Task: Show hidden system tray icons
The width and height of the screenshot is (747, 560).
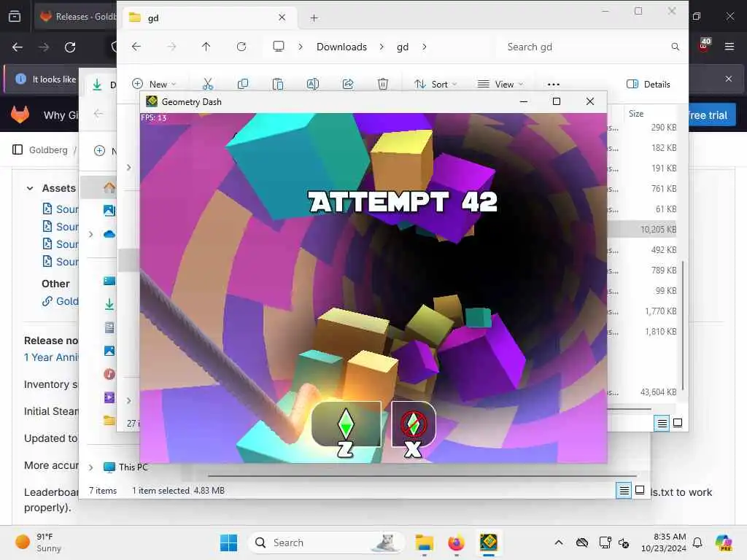Action: (559, 542)
